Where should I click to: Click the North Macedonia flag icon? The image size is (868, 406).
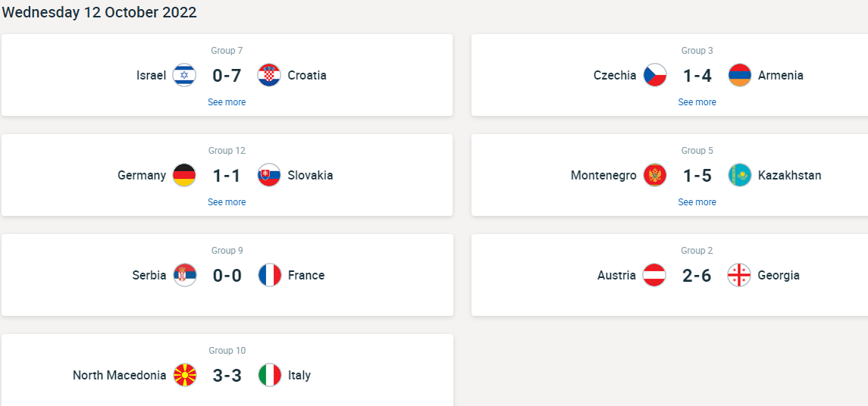pos(184,375)
